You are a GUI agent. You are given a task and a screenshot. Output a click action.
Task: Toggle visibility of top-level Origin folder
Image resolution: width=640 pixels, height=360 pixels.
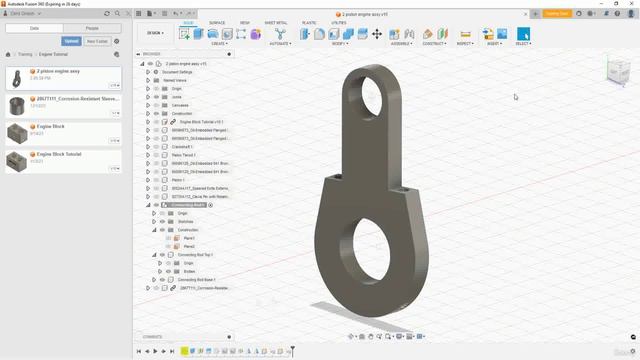coord(156,89)
